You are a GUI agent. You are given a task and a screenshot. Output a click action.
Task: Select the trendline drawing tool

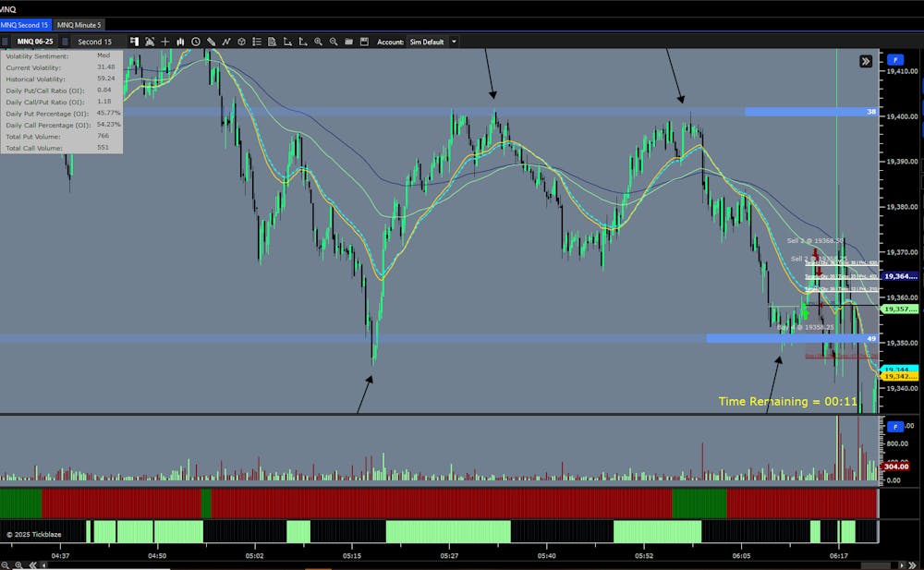point(227,42)
